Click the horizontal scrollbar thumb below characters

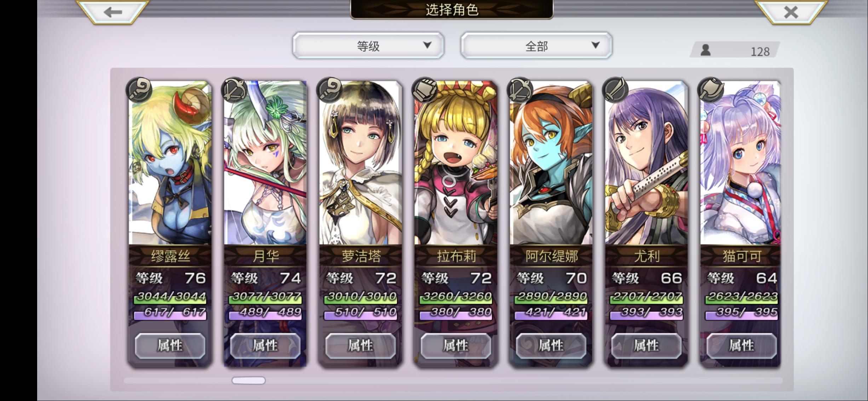(x=248, y=380)
